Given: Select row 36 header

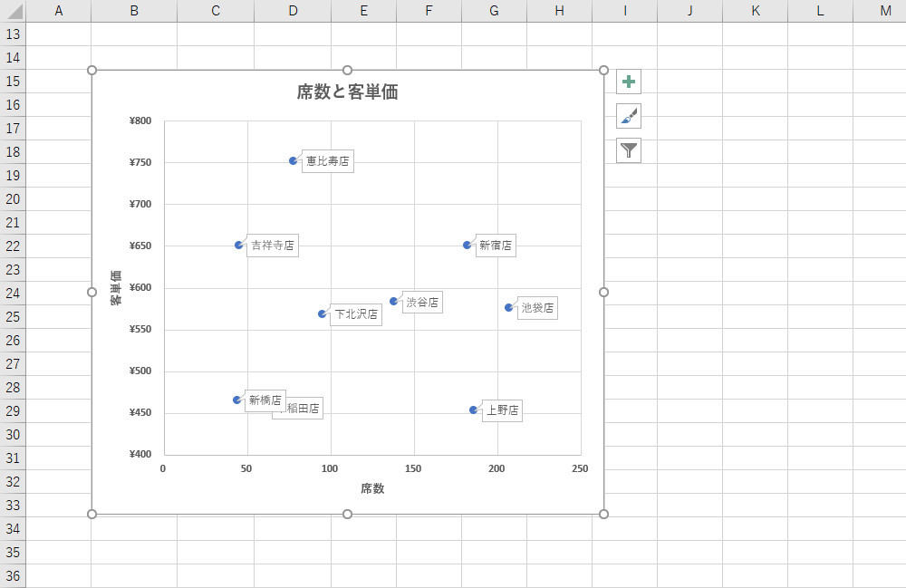Looking at the screenshot, I should click(13, 576).
